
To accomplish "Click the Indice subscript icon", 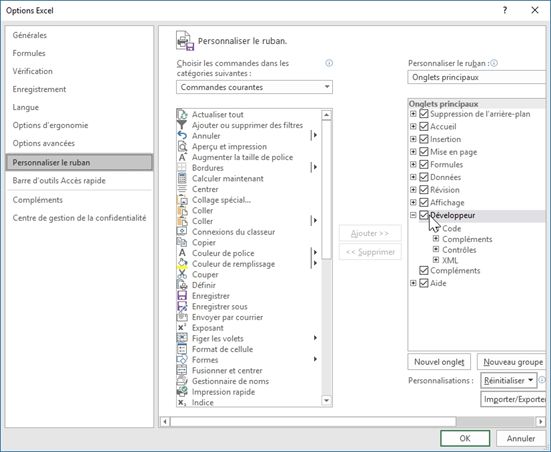I will coord(182,402).
